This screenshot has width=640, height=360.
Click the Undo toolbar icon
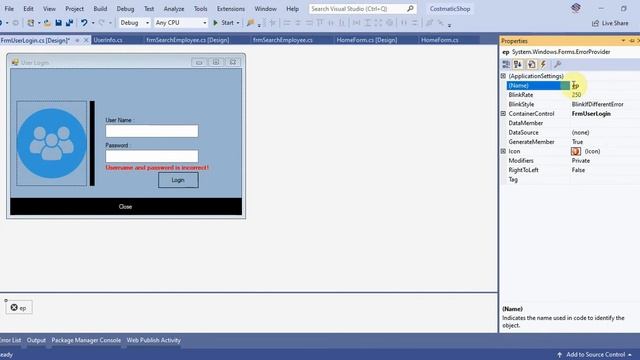[84, 23]
